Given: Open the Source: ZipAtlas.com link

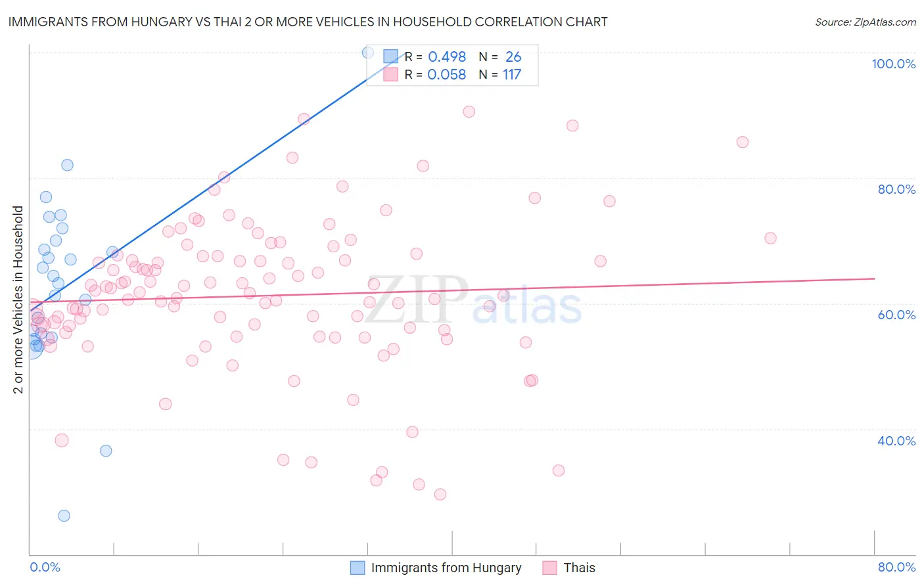Looking at the screenshot, I should pos(866,22).
